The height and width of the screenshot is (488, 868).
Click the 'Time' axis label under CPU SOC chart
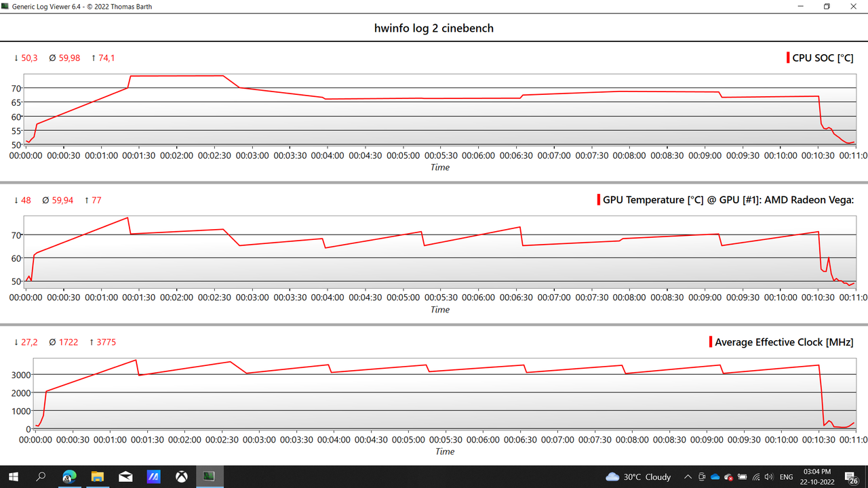coord(440,167)
